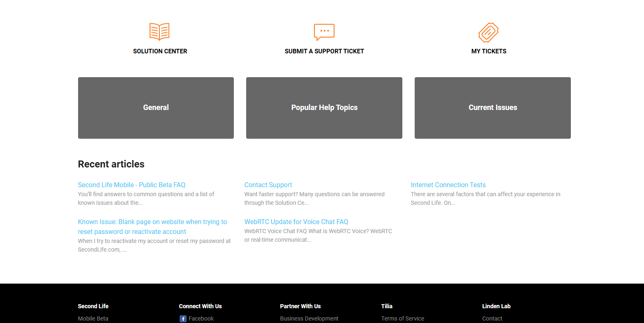The image size is (644, 323).
Task: Click the 'Want faster support?' snippet text
Action: tap(314, 198)
